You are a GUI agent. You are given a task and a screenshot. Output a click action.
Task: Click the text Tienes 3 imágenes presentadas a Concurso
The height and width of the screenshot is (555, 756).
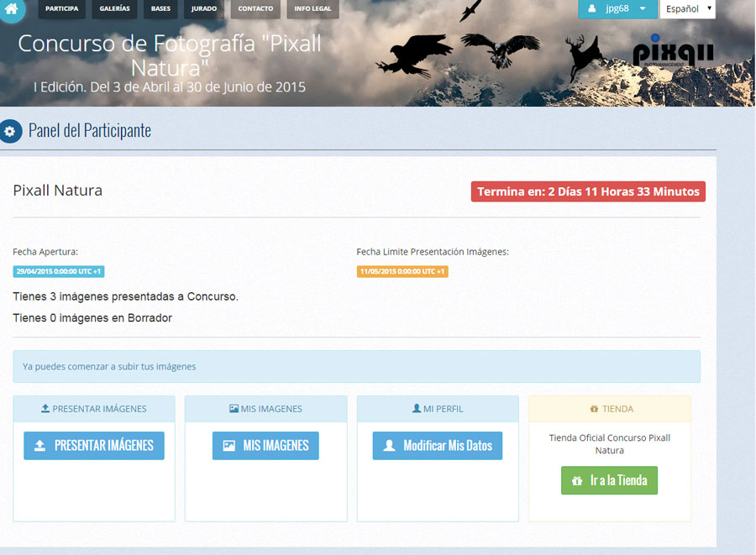click(125, 296)
